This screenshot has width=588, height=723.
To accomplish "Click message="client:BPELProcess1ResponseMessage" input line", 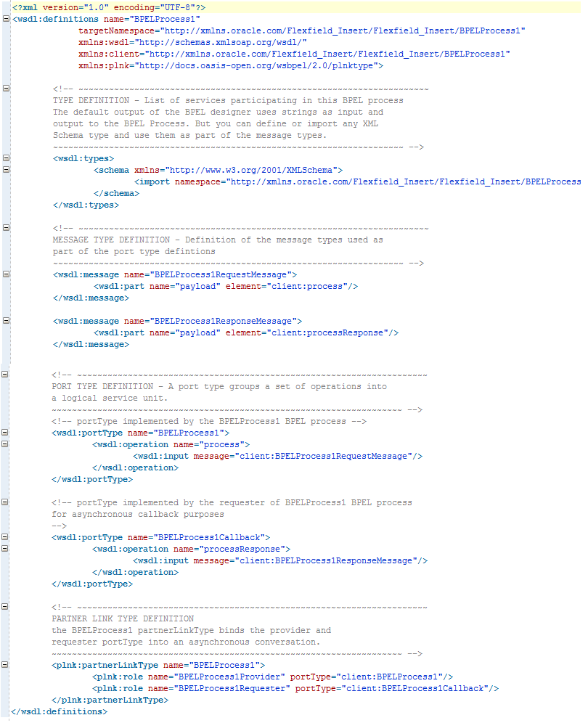I will (280, 560).
